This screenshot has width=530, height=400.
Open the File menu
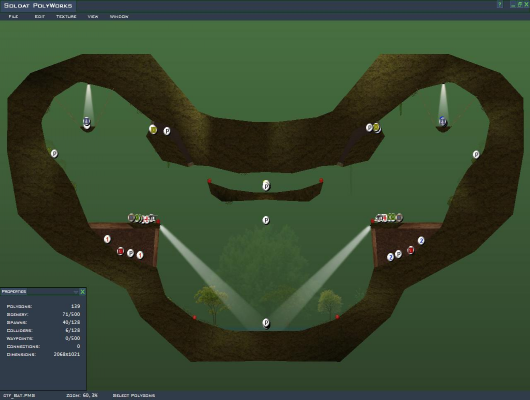[13, 16]
